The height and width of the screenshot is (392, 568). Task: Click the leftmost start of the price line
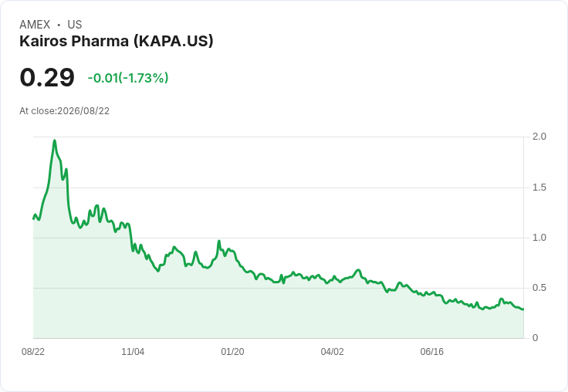[x=33, y=218]
